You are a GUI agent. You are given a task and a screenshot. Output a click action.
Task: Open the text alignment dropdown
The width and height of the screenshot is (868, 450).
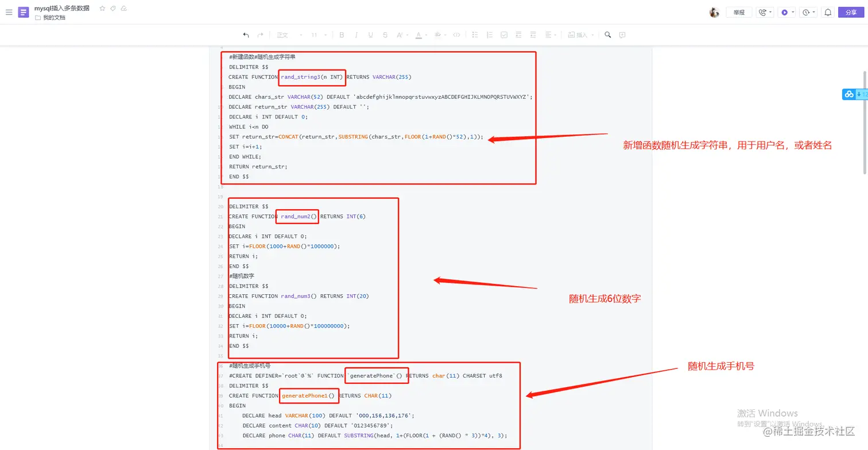[550, 35]
